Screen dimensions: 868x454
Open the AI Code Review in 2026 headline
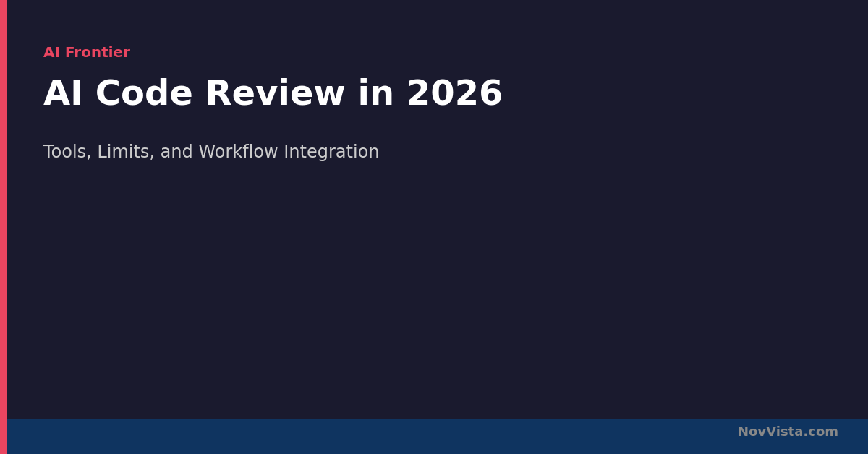[272, 95]
